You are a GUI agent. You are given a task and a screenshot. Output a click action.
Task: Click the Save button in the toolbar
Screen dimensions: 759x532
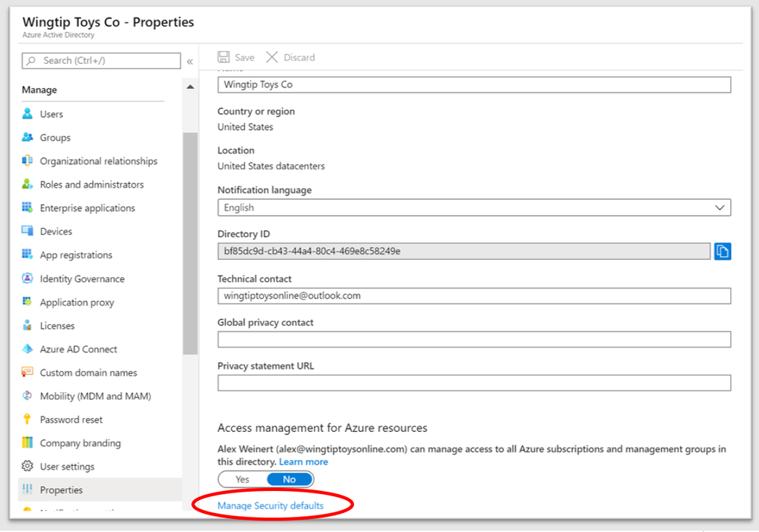(236, 58)
